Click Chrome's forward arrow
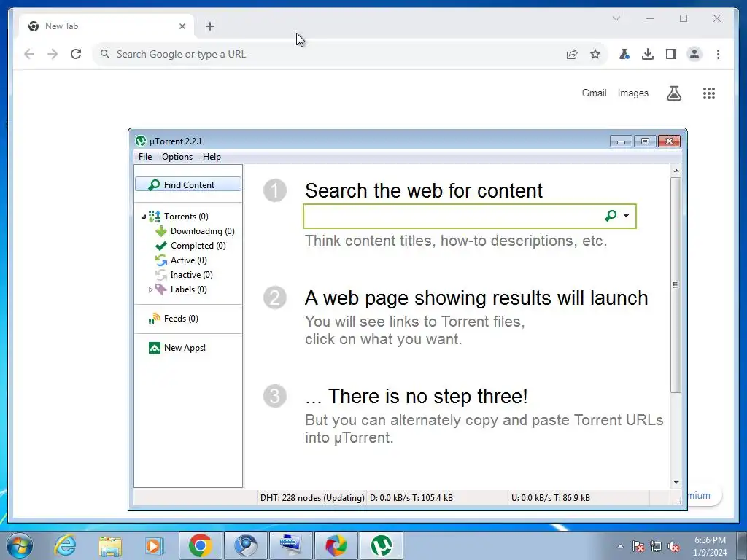The height and width of the screenshot is (560, 747). point(53,54)
